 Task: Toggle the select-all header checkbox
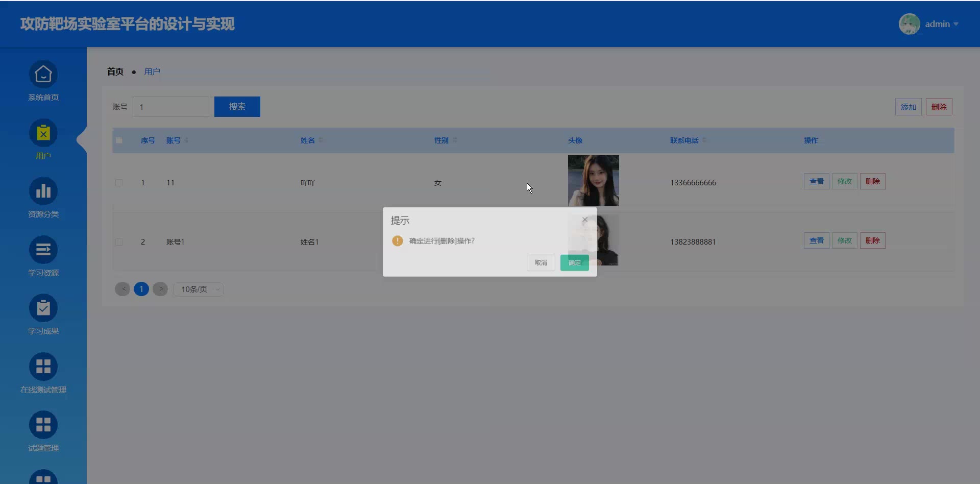(x=119, y=140)
